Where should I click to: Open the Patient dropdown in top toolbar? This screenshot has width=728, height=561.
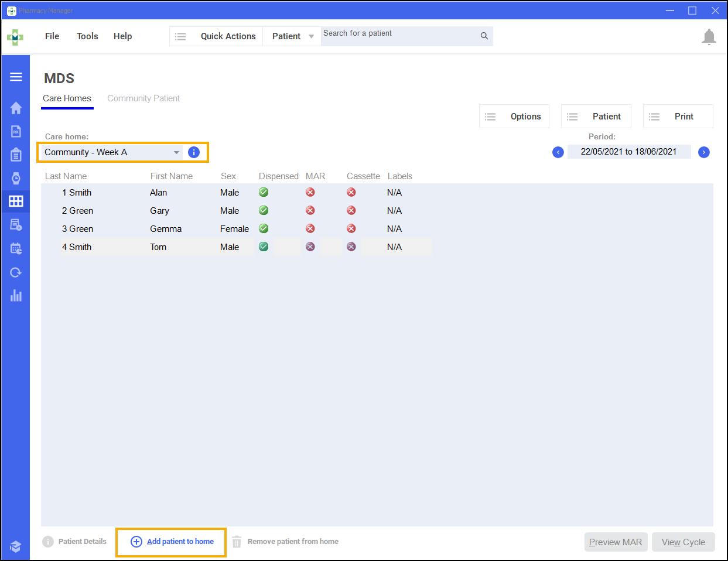tap(292, 36)
